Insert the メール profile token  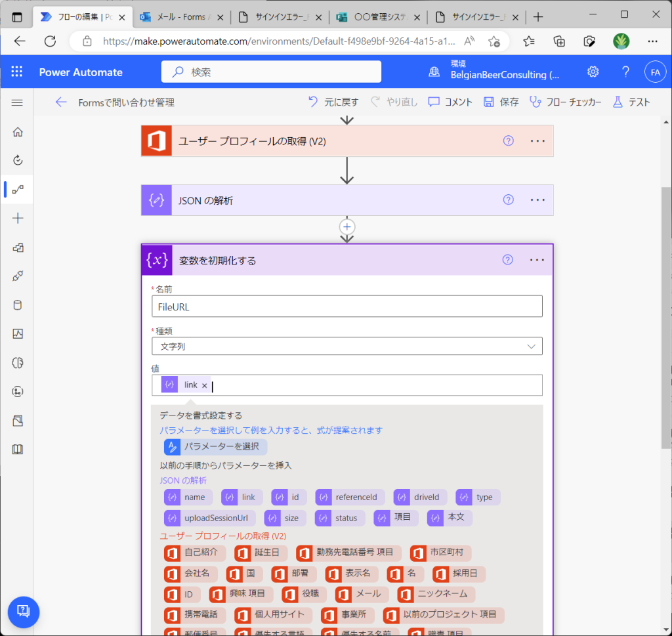(362, 593)
